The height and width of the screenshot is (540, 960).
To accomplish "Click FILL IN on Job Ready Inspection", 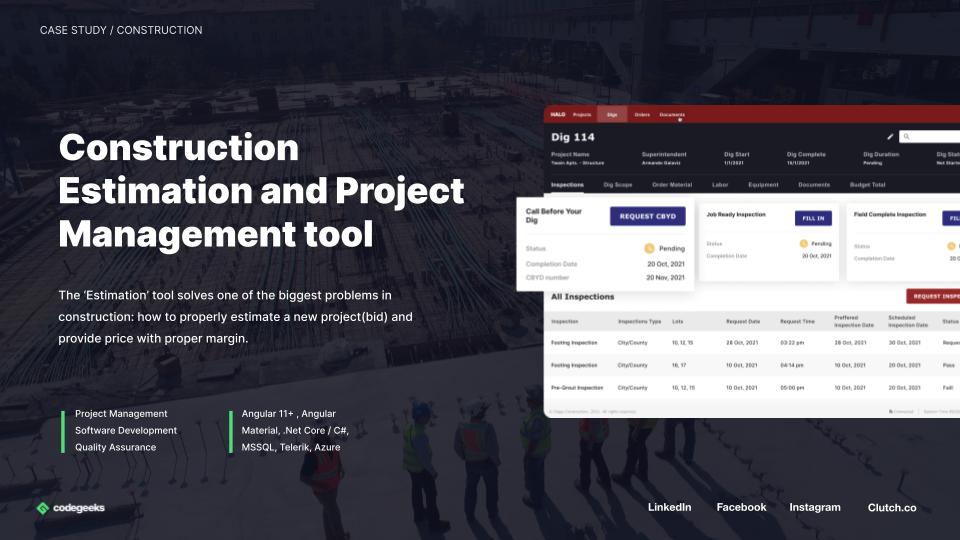I will click(x=813, y=218).
